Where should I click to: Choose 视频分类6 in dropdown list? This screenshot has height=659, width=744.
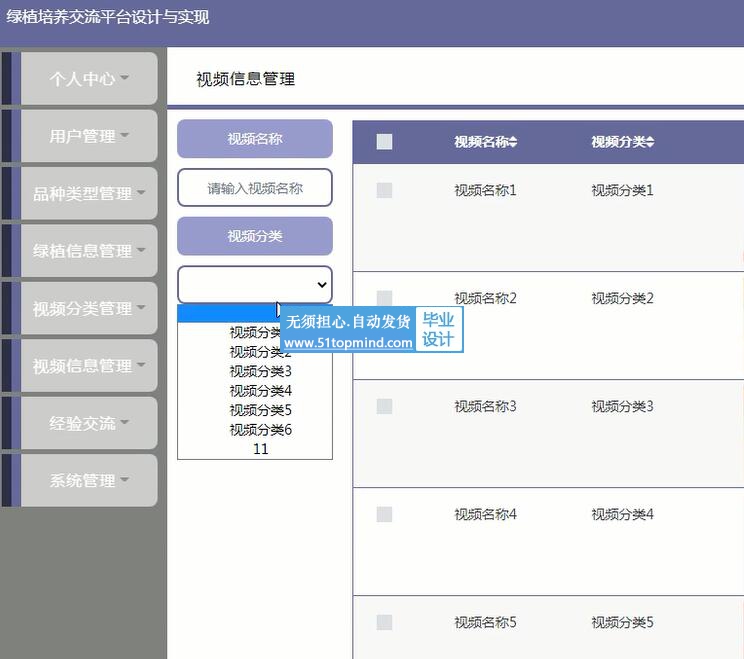coord(260,429)
